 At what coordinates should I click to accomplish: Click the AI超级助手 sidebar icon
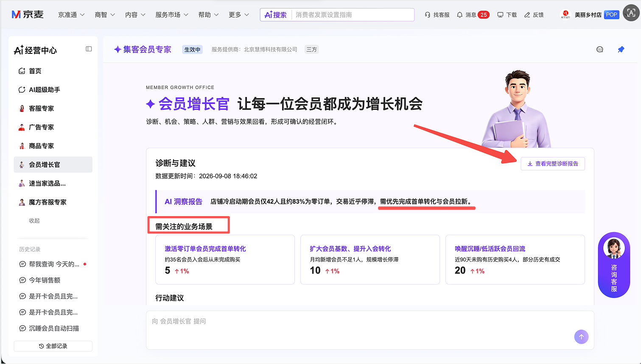click(x=22, y=90)
